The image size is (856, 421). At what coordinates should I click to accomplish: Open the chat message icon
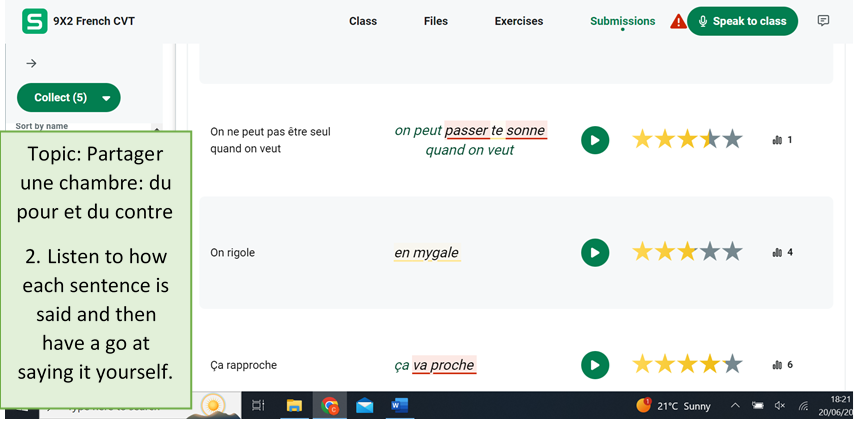pos(823,21)
